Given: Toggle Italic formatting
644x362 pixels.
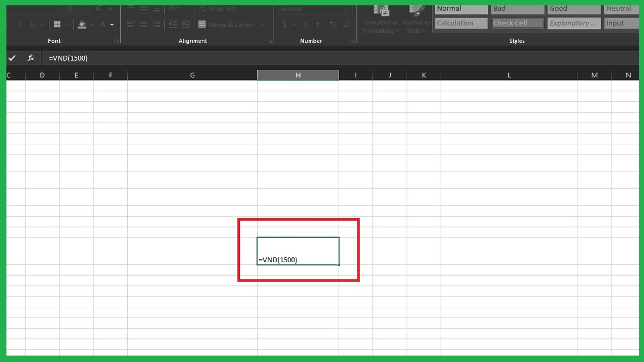Looking at the screenshot, I should pos(19,24).
